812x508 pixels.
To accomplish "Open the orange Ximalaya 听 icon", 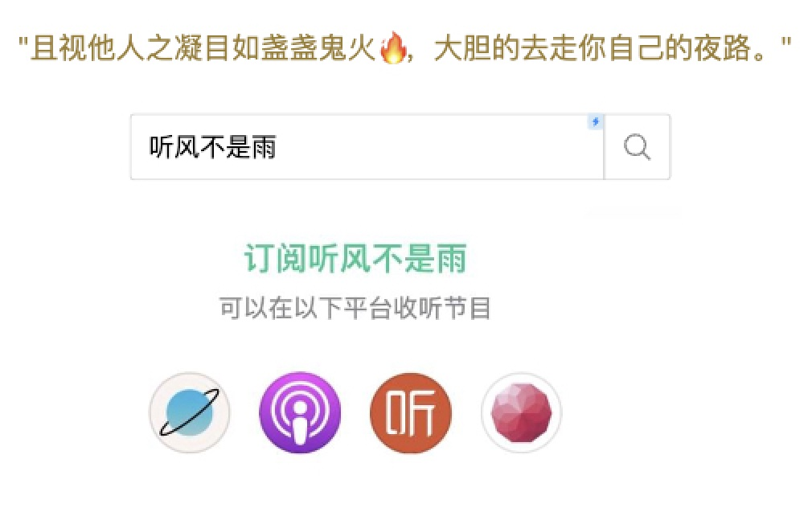I will coord(411,412).
